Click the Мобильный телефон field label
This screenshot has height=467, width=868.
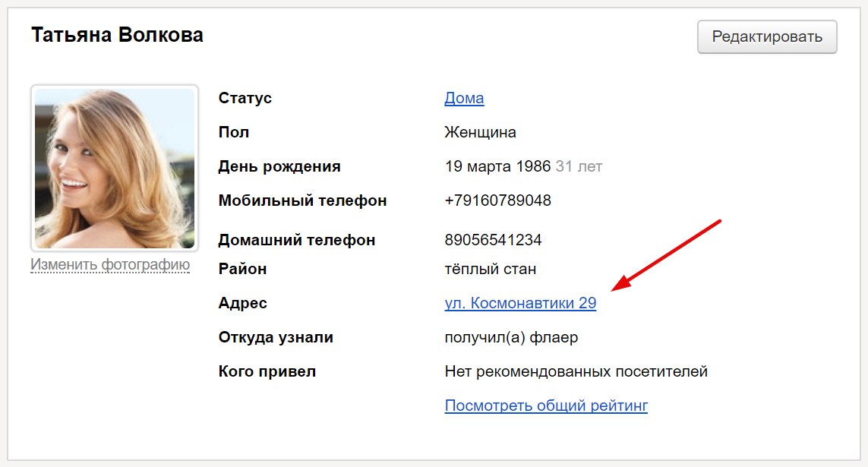pyautogui.click(x=302, y=200)
